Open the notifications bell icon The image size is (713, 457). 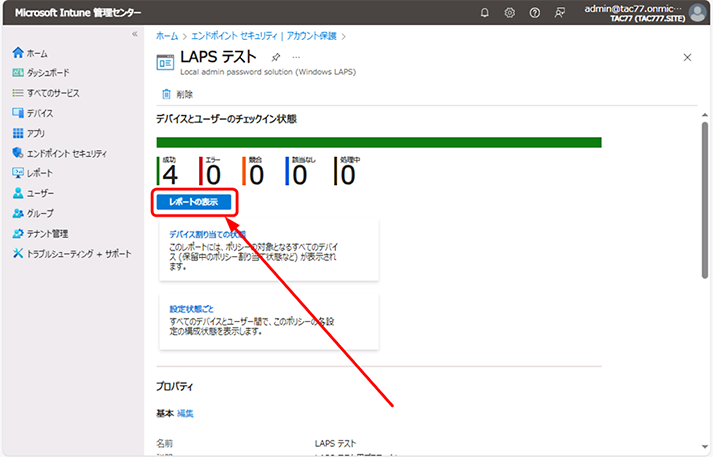pyautogui.click(x=485, y=13)
